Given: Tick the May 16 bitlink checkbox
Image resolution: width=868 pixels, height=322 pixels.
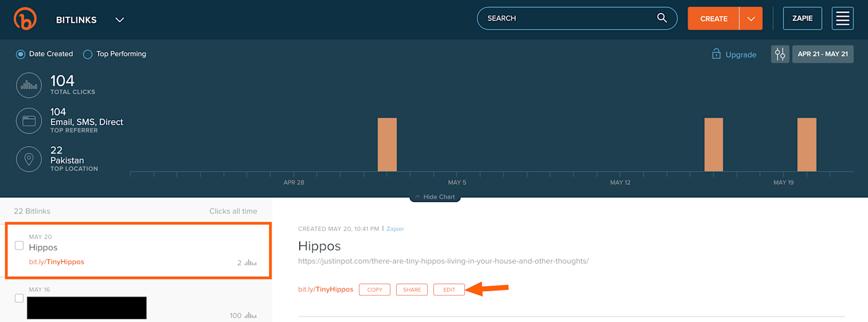Looking at the screenshot, I should click(x=19, y=298).
